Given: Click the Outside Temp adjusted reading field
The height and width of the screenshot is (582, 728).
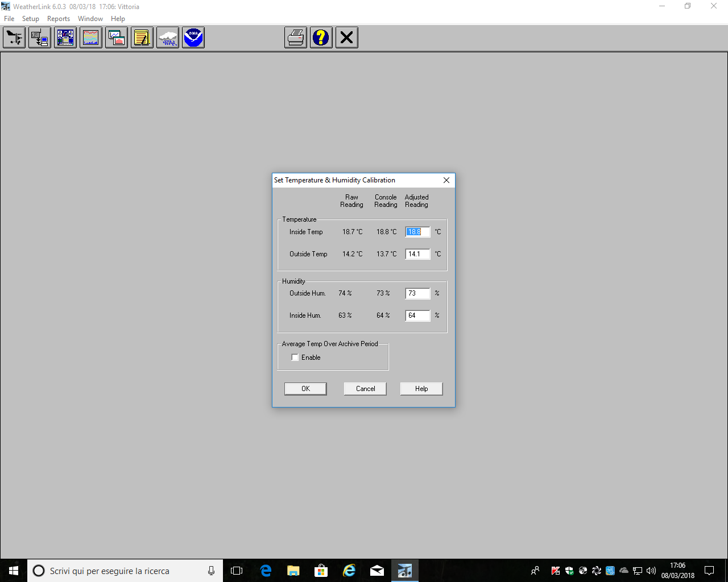Looking at the screenshot, I should [x=417, y=254].
